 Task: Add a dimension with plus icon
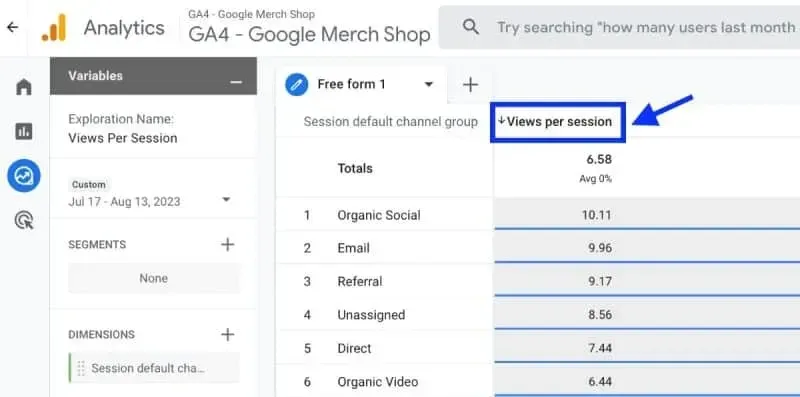point(228,335)
